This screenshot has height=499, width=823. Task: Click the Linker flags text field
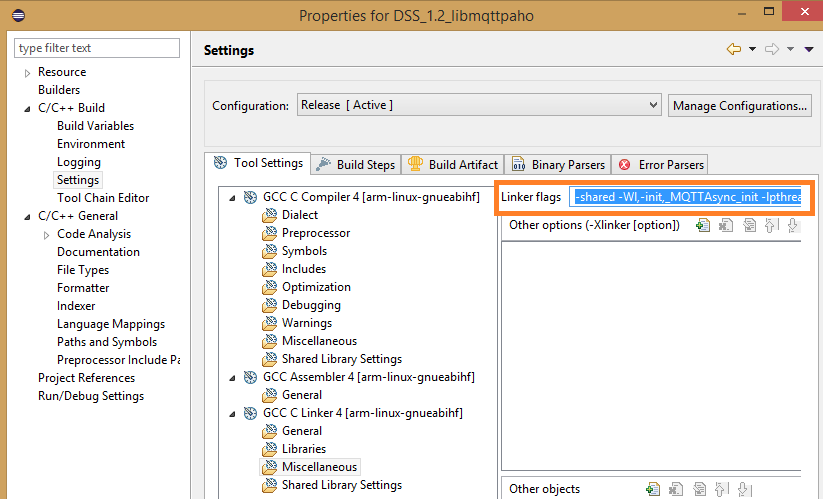(686, 197)
